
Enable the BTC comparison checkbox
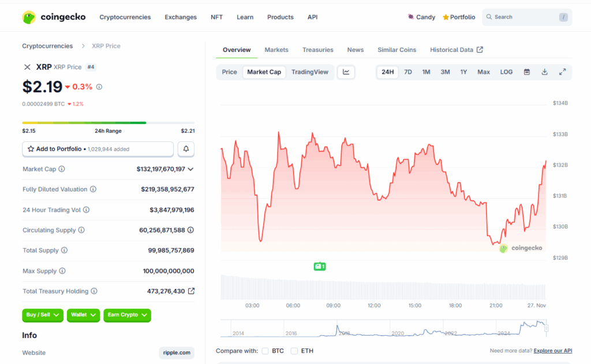[265, 351]
